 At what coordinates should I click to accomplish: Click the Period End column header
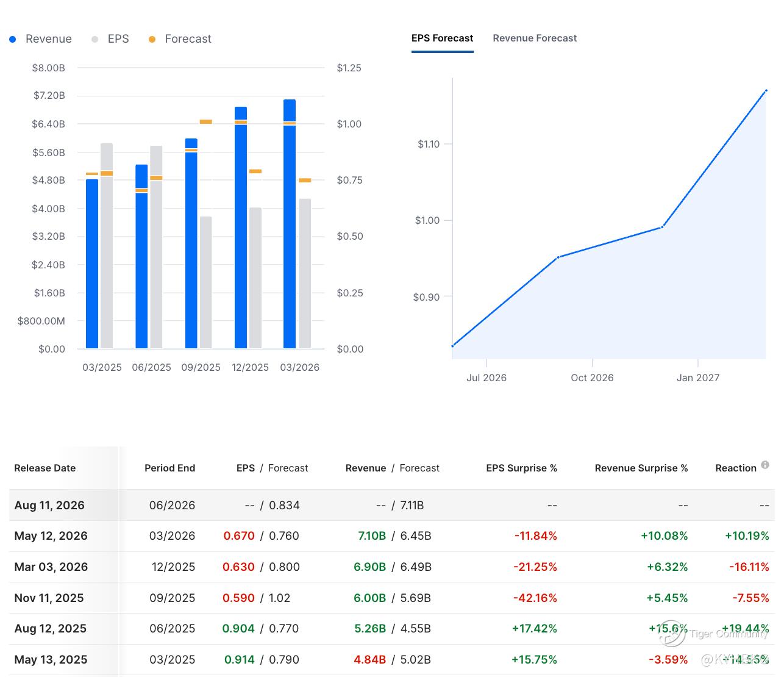(x=169, y=468)
